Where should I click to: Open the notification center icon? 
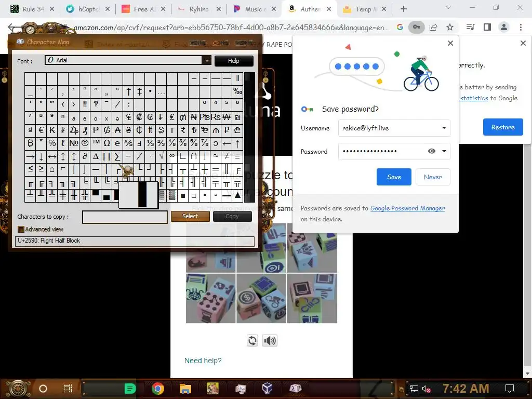coord(509,389)
